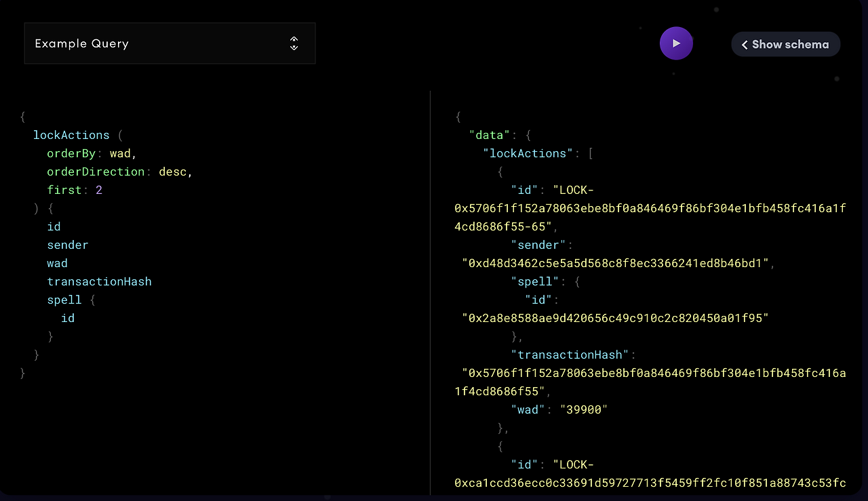Click the transactionHash field in the query editor

click(99, 281)
